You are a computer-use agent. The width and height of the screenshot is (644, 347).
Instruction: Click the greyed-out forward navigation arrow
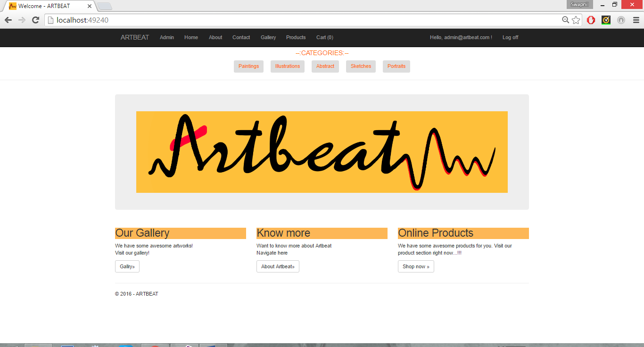tap(22, 20)
